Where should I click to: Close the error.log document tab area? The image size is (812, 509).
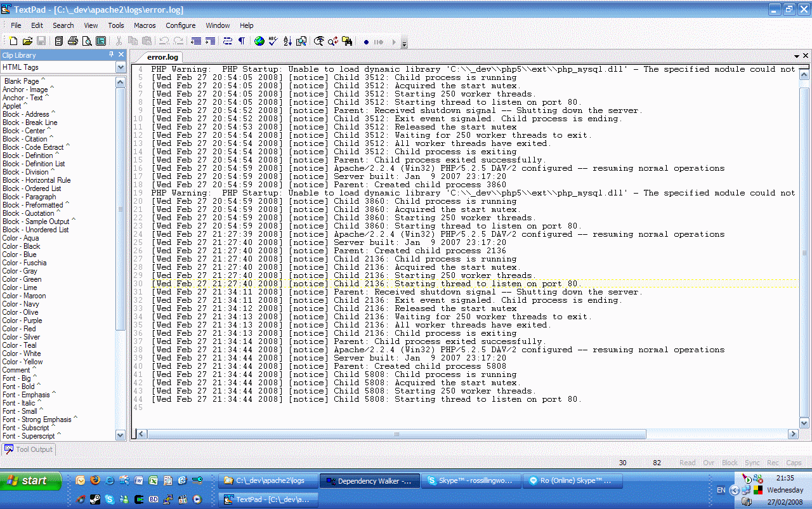(x=806, y=56)
